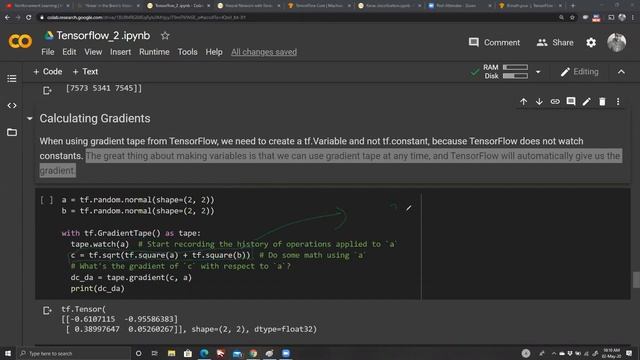View the RAM usage bar
The width and height of the screenshot is (640, 360).
(x=515, y=67)
